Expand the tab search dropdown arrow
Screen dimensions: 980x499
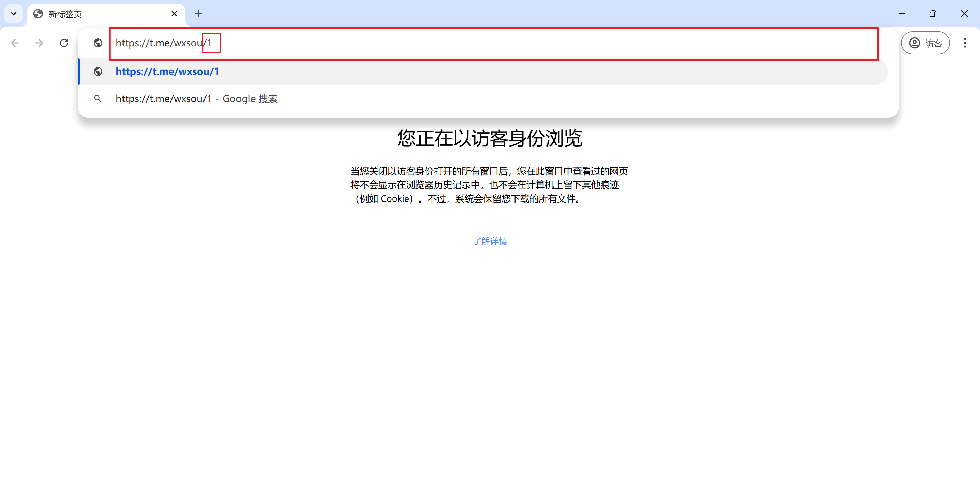pyautogui.click(x=14, y=14)
